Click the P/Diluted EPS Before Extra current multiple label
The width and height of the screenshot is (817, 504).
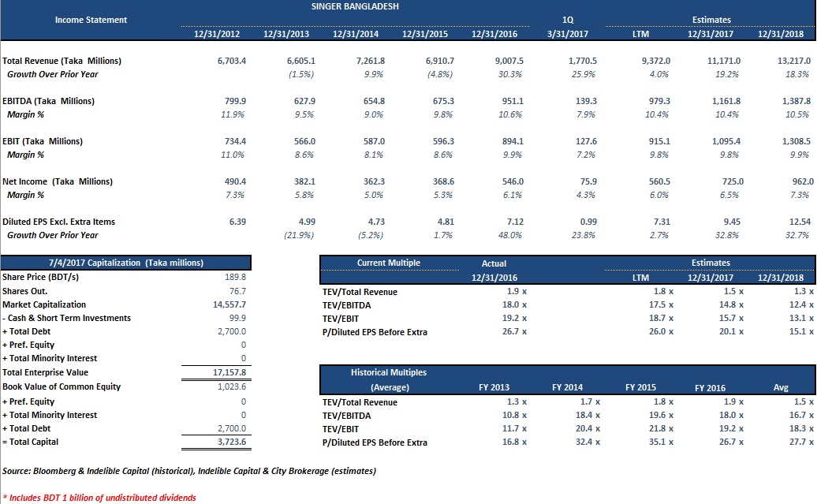375,332
